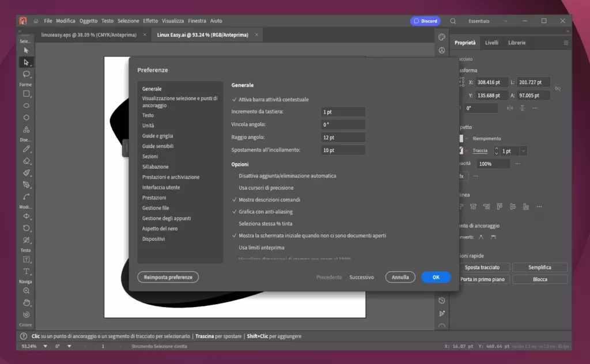Click the Annulla button
Viewport: 590px width, 364px height.
click(x=400, y=278)
